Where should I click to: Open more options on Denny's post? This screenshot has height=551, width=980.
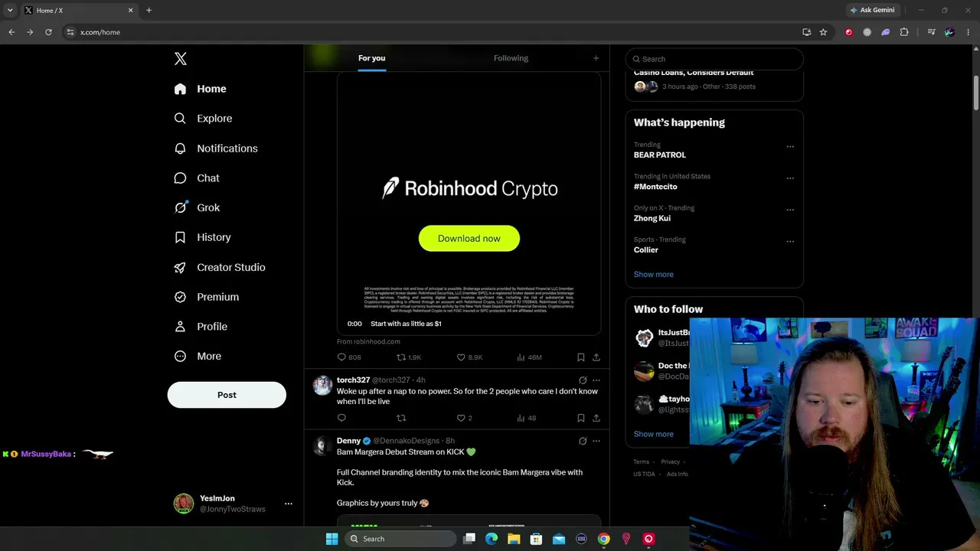(x=596, y=441)
